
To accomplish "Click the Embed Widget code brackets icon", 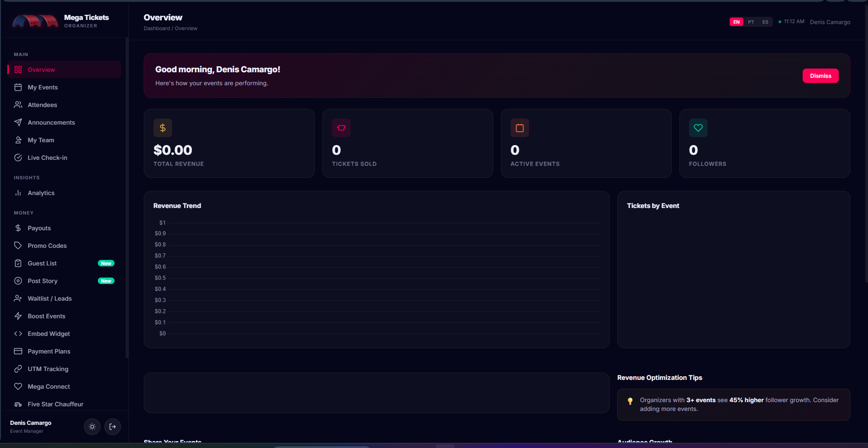I will tap(18, 334).
